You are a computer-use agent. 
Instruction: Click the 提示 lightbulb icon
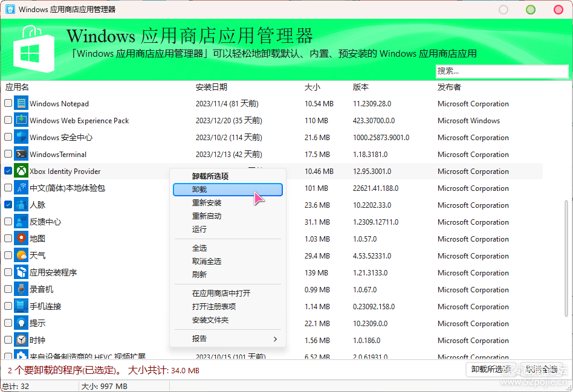pos(21,323)
